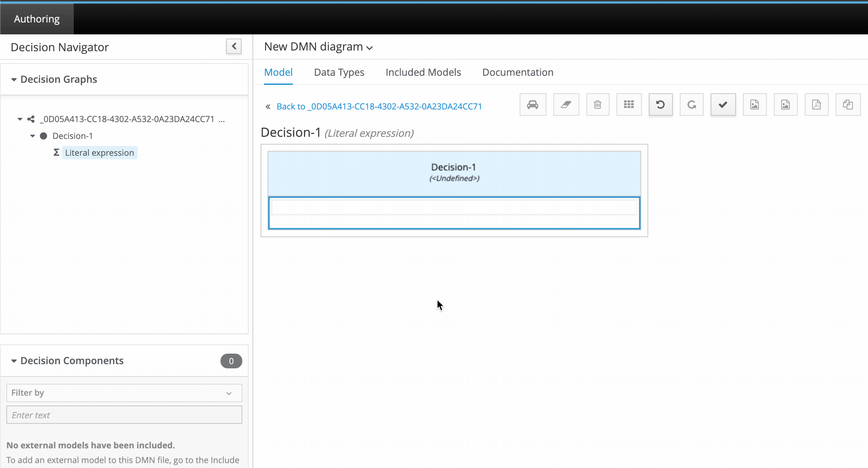
Task: Click the trash delete icon
Action: (598, 105)
